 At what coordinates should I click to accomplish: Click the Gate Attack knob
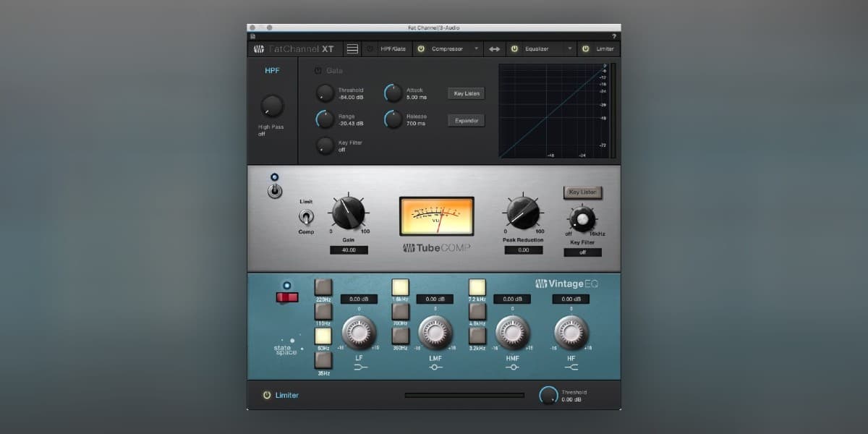[x=393, y=93]
